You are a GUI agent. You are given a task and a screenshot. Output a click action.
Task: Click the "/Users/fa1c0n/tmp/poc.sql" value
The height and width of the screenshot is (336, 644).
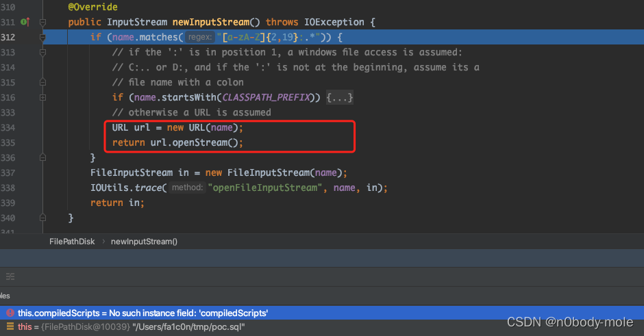click(188, 327)
